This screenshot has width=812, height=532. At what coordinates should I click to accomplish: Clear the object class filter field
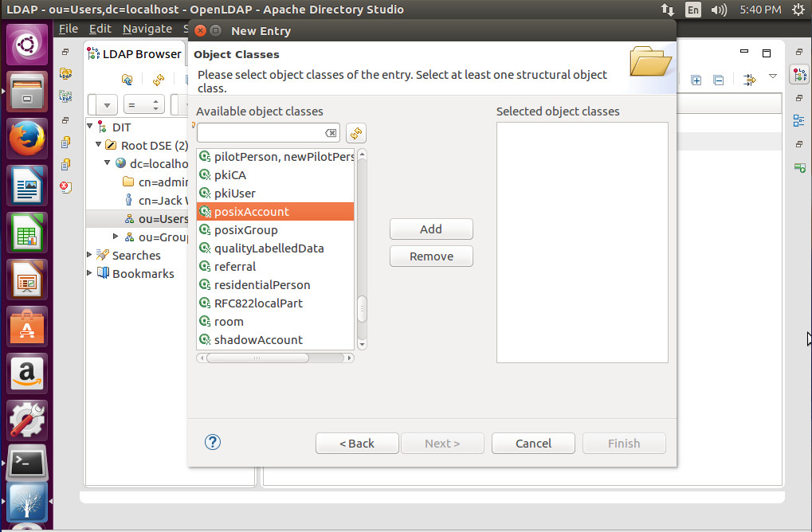point(331,133)
